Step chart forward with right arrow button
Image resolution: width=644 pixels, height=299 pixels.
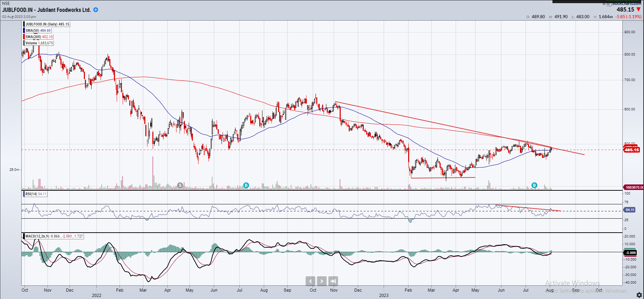tap(322, 281)
